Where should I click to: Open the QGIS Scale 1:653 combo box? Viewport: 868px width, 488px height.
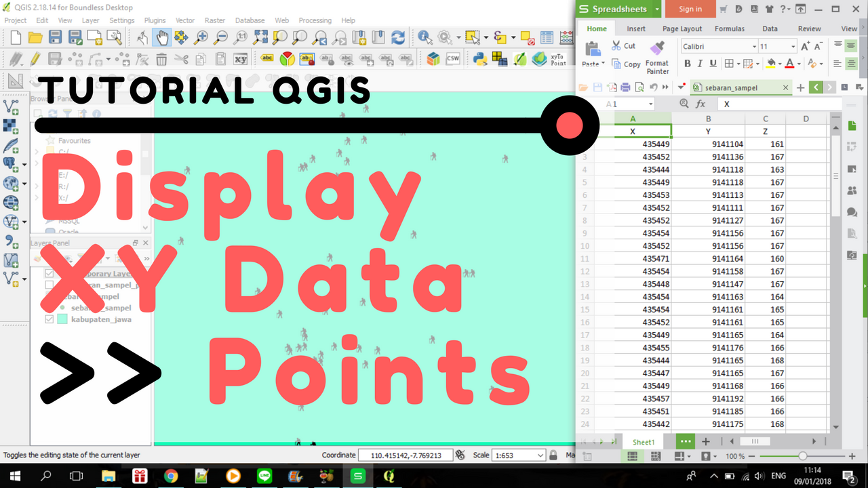pyautogui.click(x=518, y=455)
